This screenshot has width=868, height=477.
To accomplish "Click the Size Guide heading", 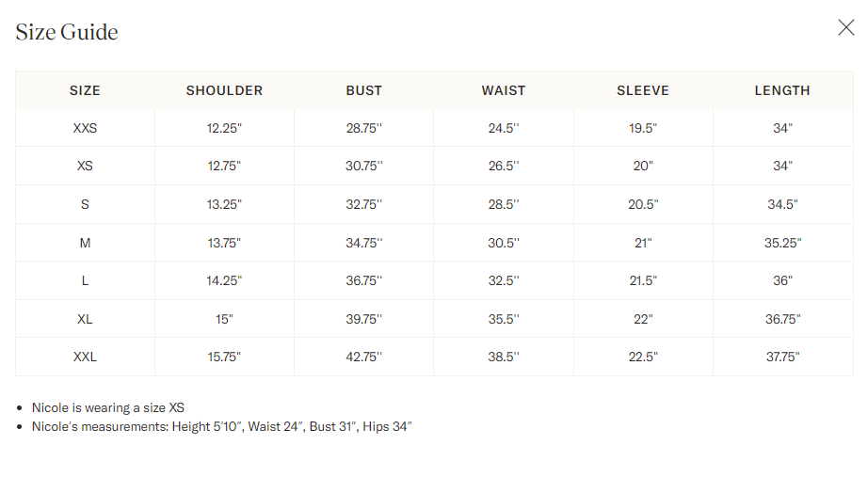I will pos(67,32).
